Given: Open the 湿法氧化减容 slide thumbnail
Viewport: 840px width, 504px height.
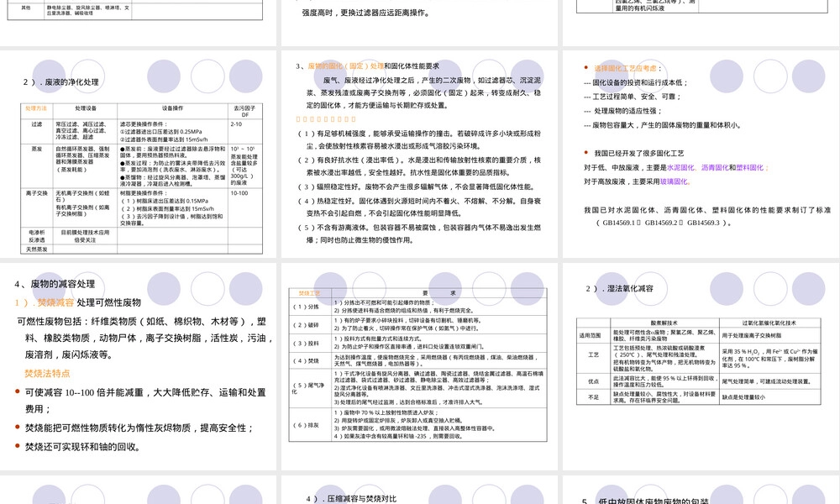Looking at the screenshot, I should tap(701, 366).
